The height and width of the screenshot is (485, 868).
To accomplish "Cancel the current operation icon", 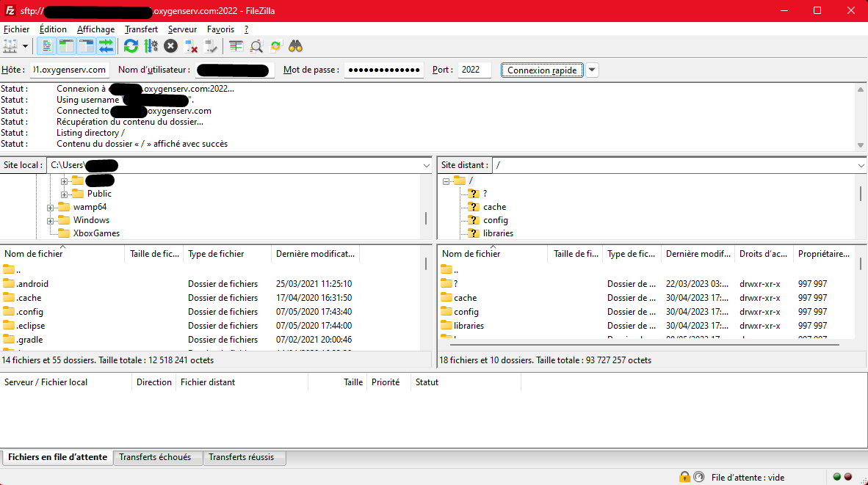I will [170, 46].
